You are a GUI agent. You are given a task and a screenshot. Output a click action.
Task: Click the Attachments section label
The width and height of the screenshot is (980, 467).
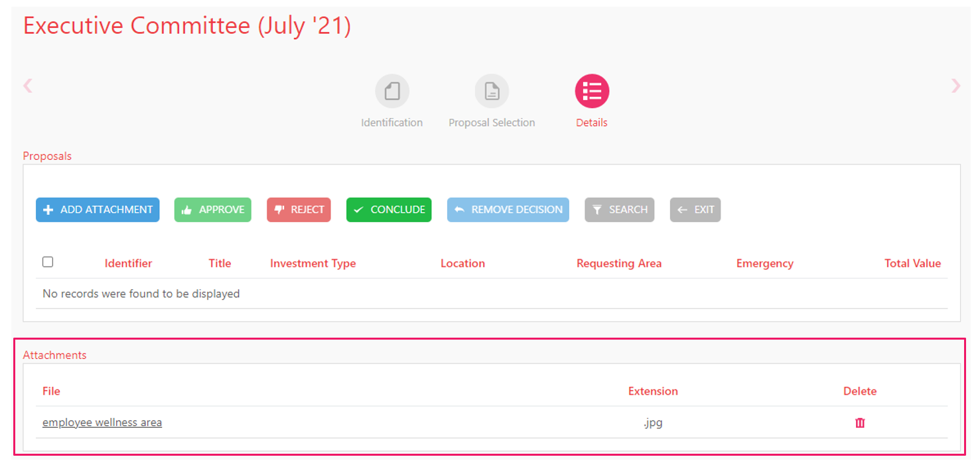click(55, 356)
